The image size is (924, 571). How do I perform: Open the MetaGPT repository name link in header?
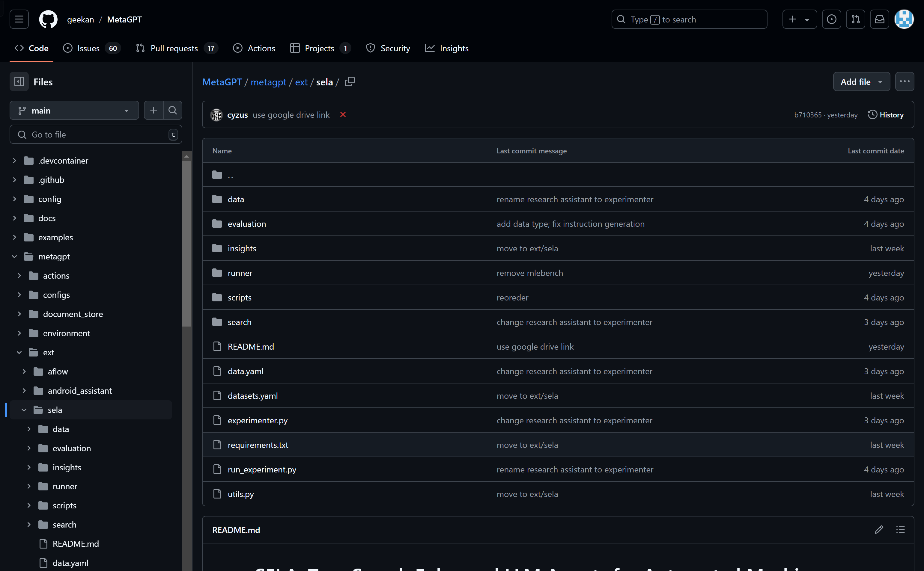pyautogui.click(x=124, y=19)
